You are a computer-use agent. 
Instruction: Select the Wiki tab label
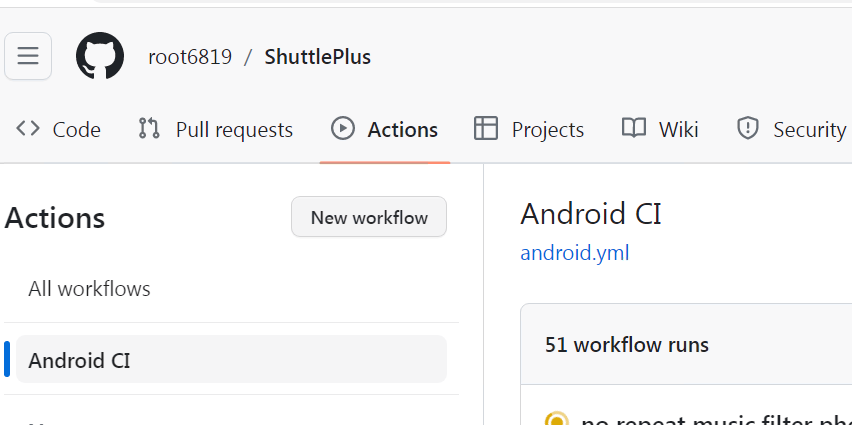[678, 130]
